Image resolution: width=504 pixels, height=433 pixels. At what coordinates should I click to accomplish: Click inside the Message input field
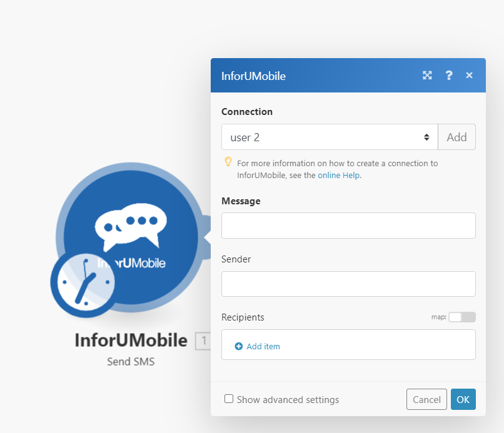click(348, 226)
